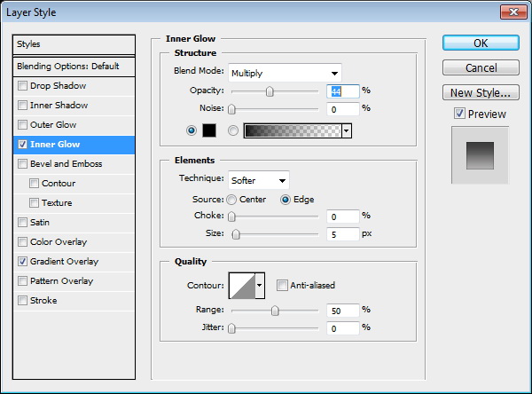Click the Size value input field
Image resolution: width=532 pixels, height=394 pixels.
pos(341,234)
